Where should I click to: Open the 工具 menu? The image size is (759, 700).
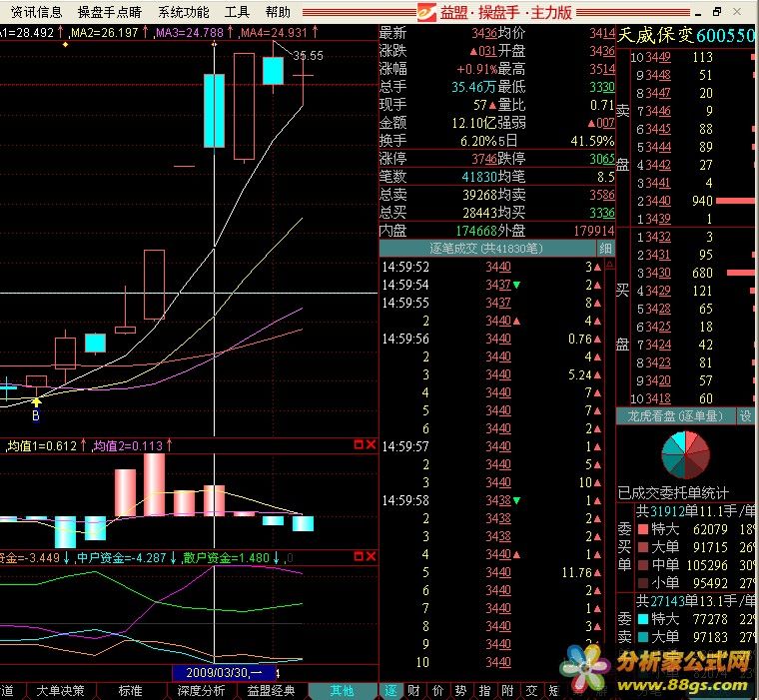(237, 12)
